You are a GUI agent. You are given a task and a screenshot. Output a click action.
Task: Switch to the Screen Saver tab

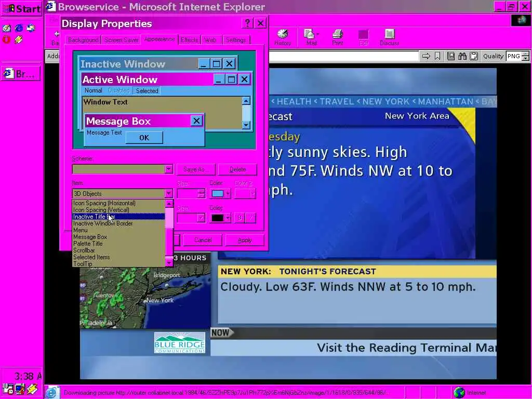tap(121, 40)
